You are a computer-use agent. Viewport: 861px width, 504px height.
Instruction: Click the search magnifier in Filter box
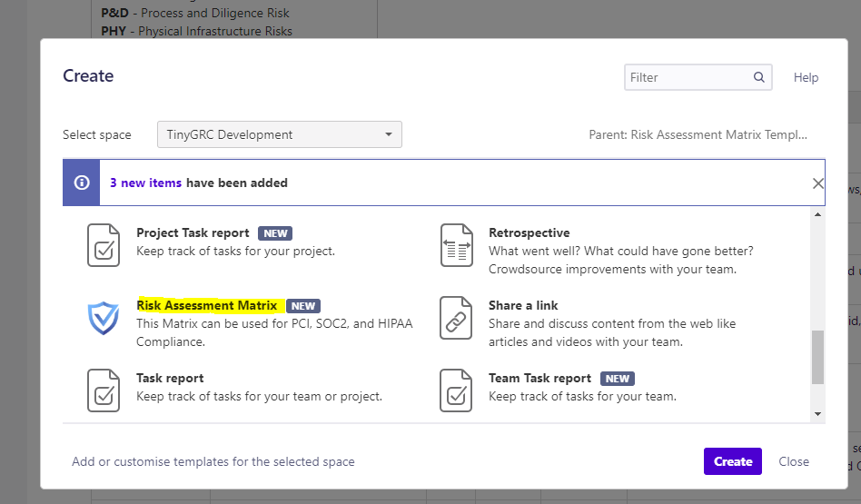(x=759, y=77)
